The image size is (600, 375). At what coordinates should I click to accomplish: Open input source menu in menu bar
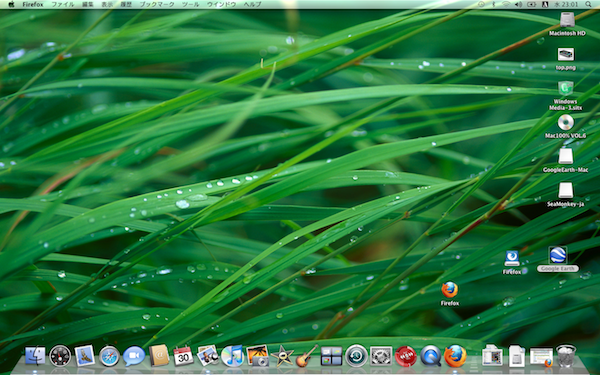pos(545,4)
